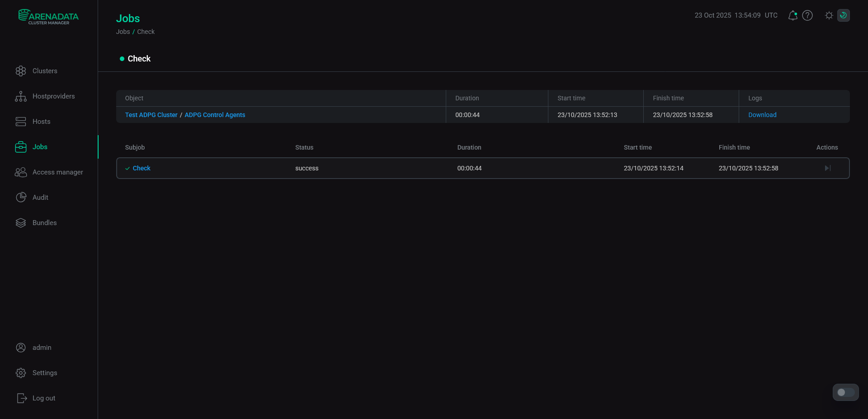Open the admin profile page

click(42, 348)
